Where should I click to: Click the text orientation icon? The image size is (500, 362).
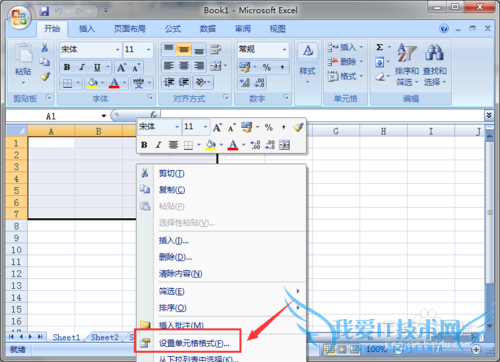point(201,82)
